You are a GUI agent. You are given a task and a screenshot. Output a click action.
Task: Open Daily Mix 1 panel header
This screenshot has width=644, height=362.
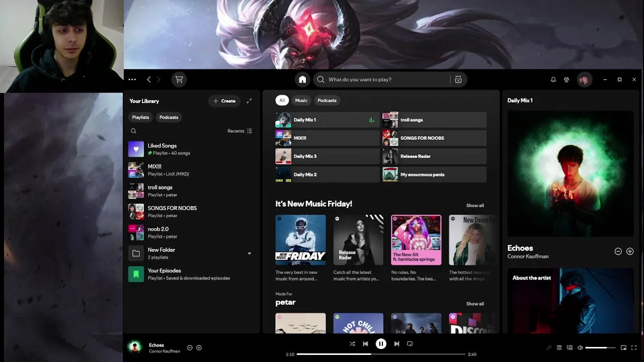tap(520, 101)
